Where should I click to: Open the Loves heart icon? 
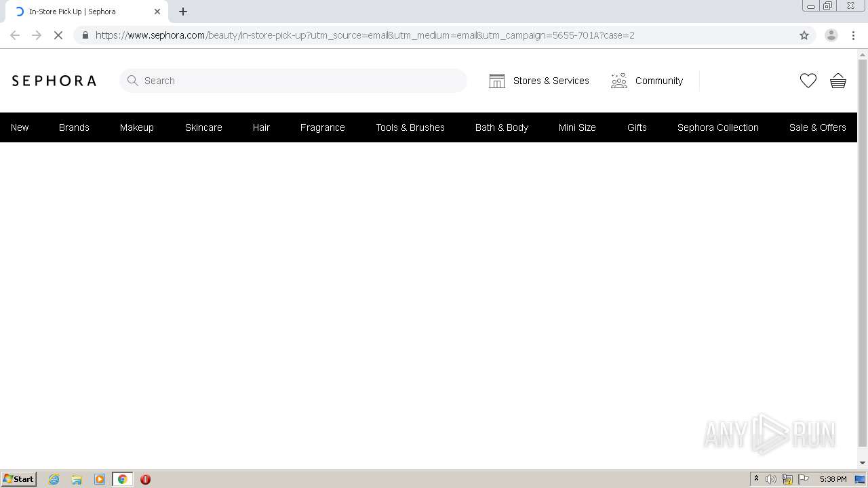[x=808, y=81]
